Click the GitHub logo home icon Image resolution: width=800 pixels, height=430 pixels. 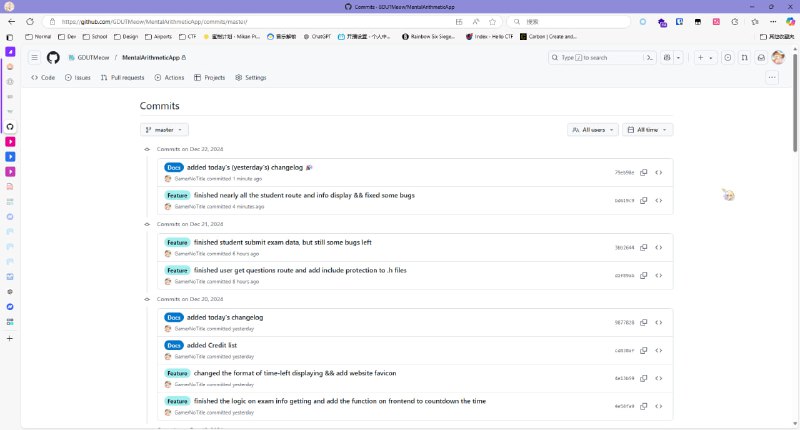[x=53, y=57]
